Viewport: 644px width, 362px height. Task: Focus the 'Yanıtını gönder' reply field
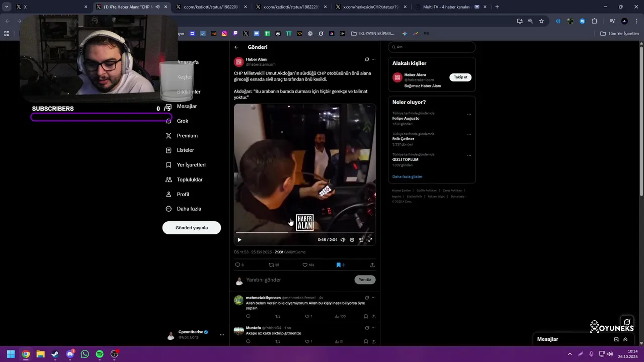point(297,280)
